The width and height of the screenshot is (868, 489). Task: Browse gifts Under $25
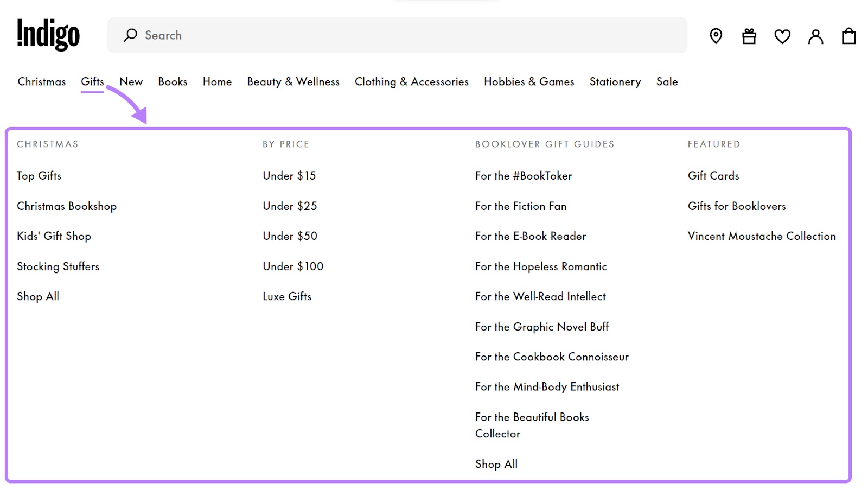[x=290, y=206]
